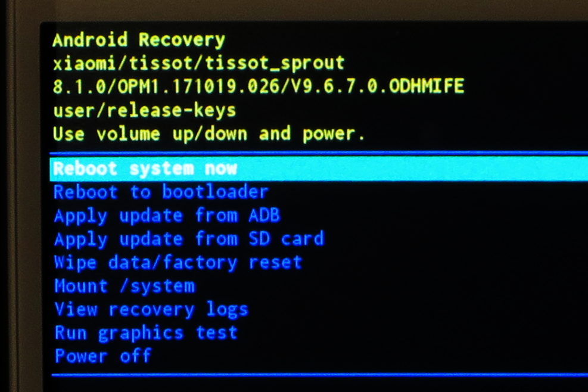Click the Use volume up/down and power hint

(209, 134)
